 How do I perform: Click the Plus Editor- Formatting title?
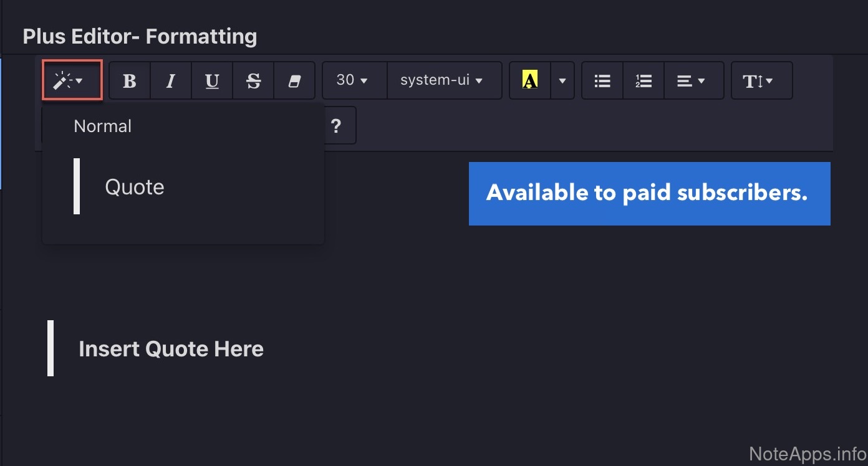(140, 37)
